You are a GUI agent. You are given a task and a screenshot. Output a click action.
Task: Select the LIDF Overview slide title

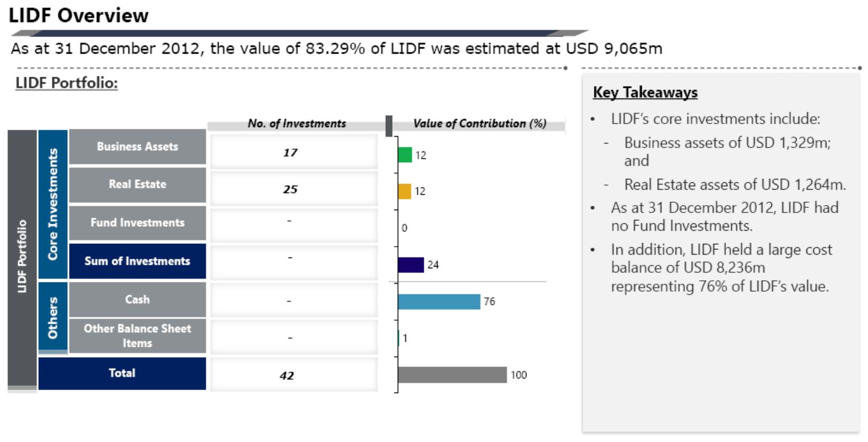(79, 15)
